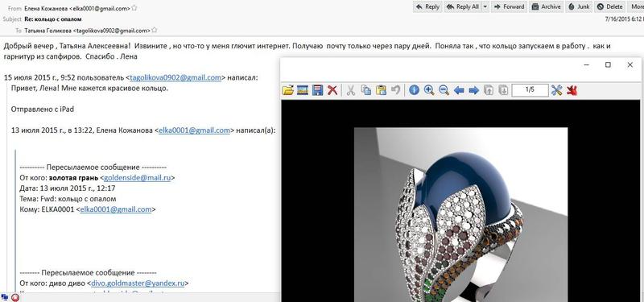Go to previous image with the left arrow
Screen dimensions: 644x302
(459, 90)
